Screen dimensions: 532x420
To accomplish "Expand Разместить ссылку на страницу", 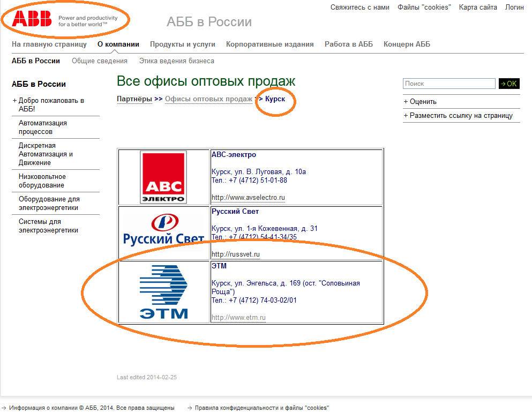I will click(458, 115).
